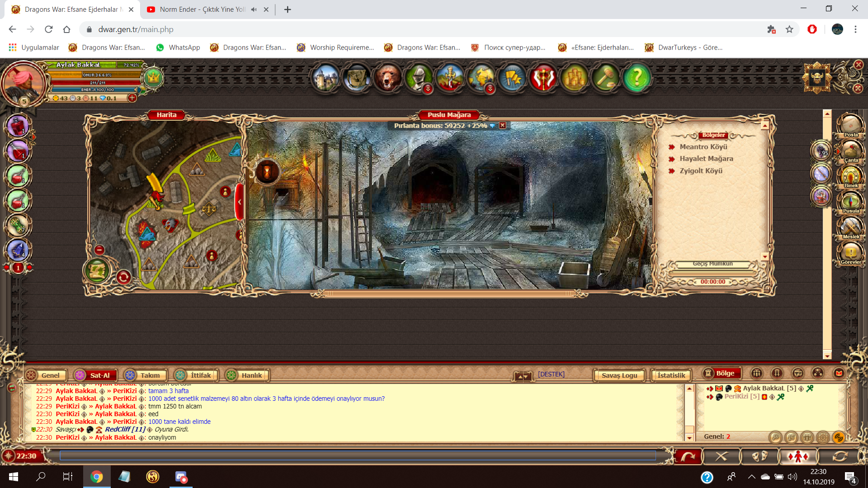Close the Pırlanta bonus notification
This screenshot has height=488, width=868.
tap(502, 125)
